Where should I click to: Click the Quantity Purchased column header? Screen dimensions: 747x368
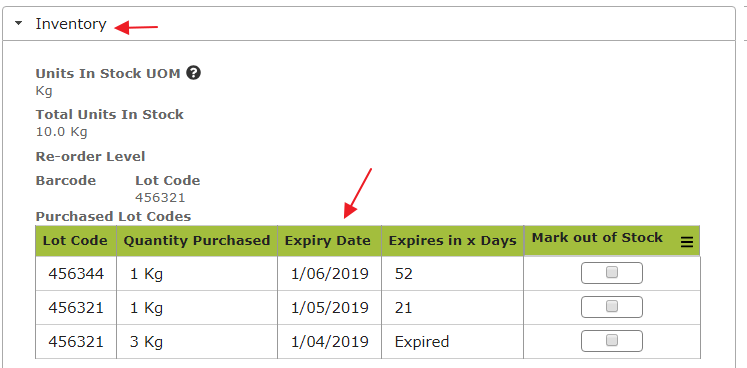tap(197, 241)
